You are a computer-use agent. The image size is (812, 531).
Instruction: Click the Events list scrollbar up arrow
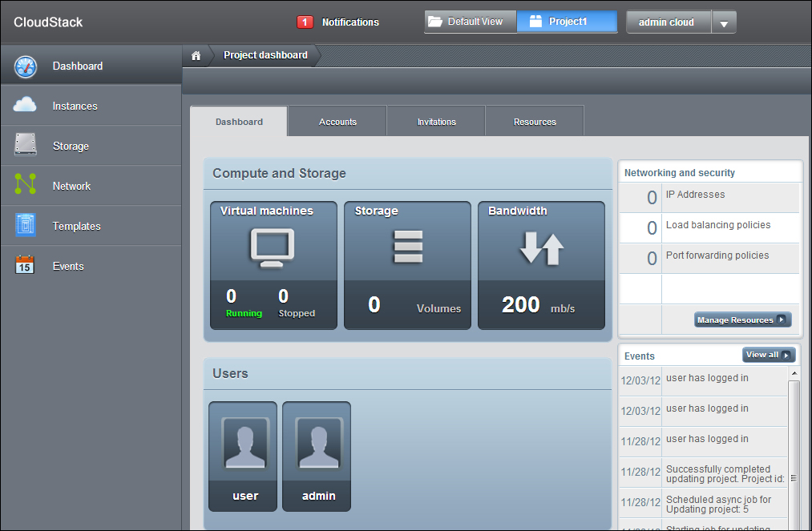(794, 374)
